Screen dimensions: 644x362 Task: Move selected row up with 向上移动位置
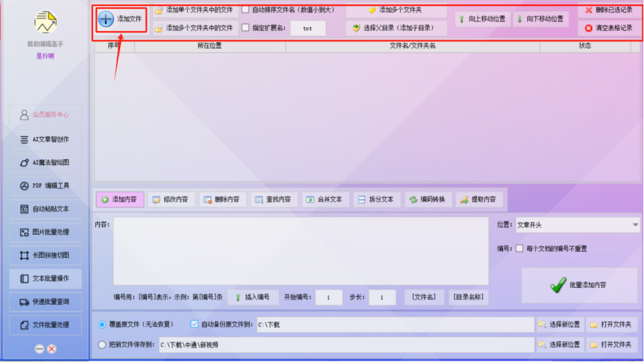[x=482, y=19]
